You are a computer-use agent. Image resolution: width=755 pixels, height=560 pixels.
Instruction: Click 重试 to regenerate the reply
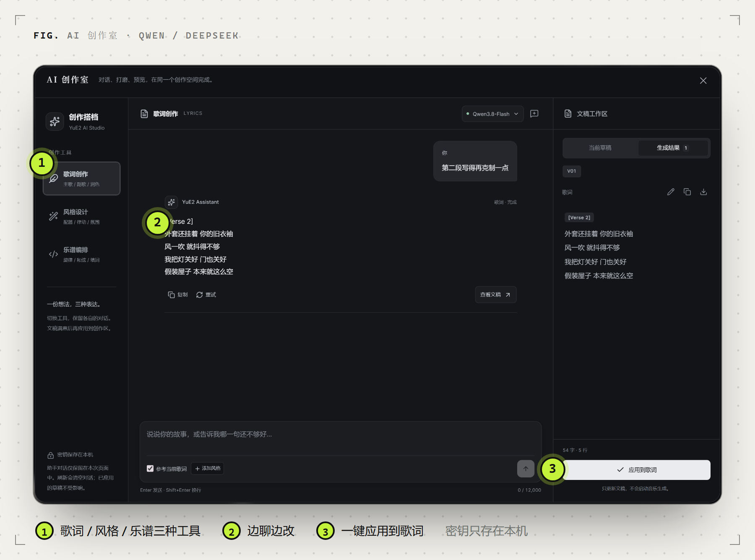pos(206,295)
